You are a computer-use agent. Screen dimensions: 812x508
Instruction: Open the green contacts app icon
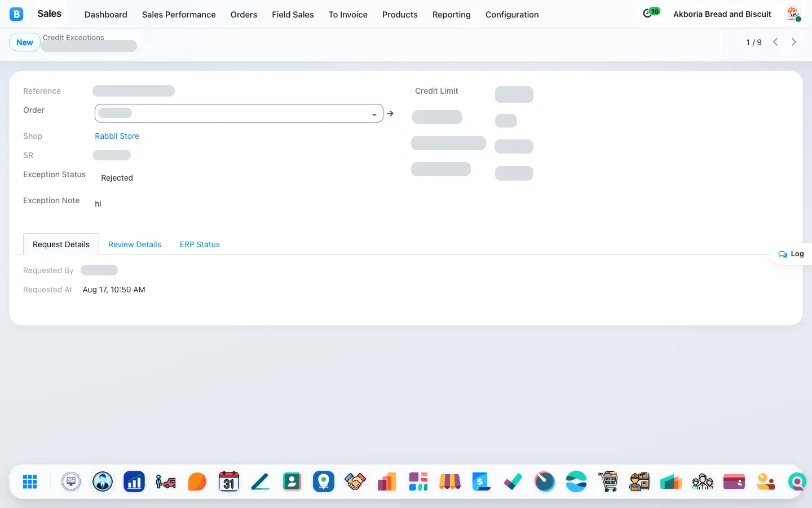pyautogui.click(x=292, y=481)
